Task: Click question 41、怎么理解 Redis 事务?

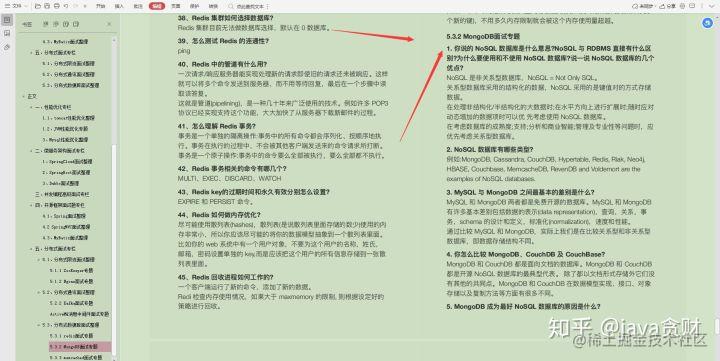Action: click(x=217, y=126)
